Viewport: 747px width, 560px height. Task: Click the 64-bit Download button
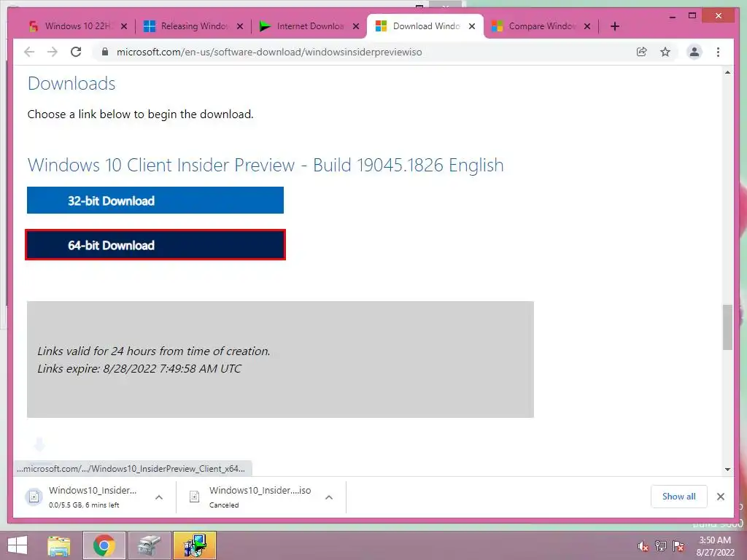(155, 245)
